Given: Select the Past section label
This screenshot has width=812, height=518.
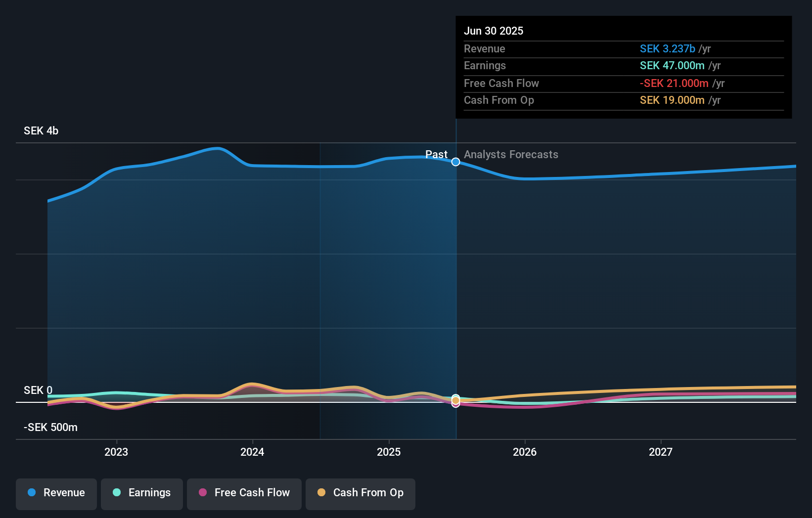Looking at the screenshot, I should pyautogui.click(x=437, y=155).
